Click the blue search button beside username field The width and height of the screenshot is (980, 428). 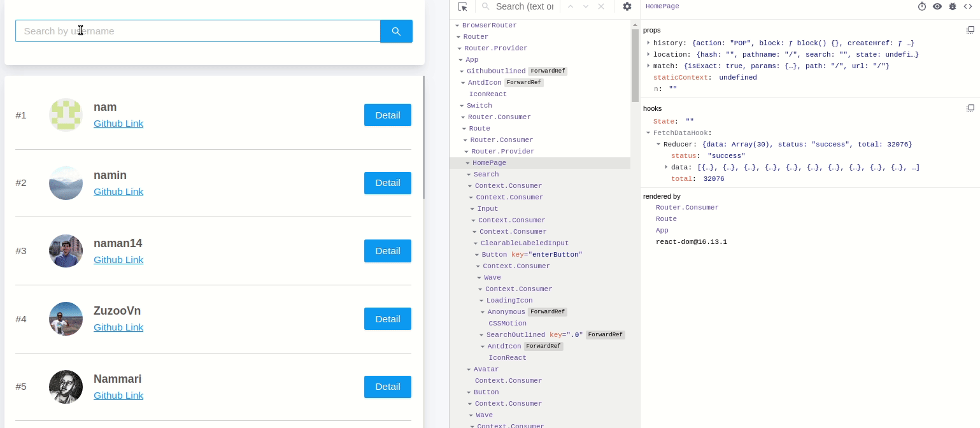pyautogui.click(x=396, y=31)
